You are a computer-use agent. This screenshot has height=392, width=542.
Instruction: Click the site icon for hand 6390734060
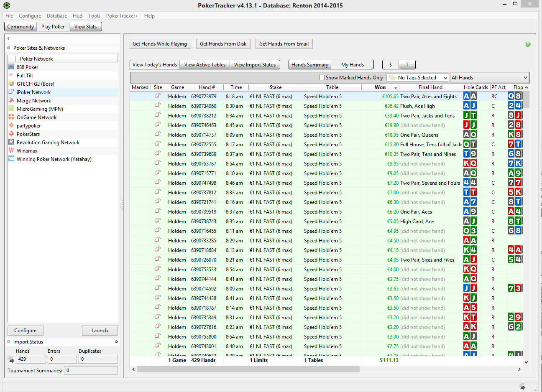pyautogui.click(x=158, y=105)
